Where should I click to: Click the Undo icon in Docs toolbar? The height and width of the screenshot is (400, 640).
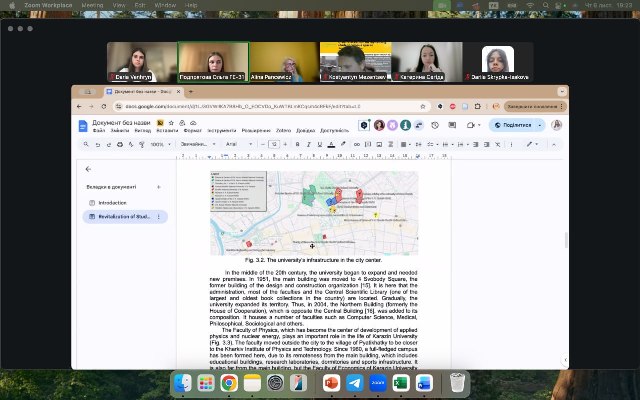pos(98,144)
